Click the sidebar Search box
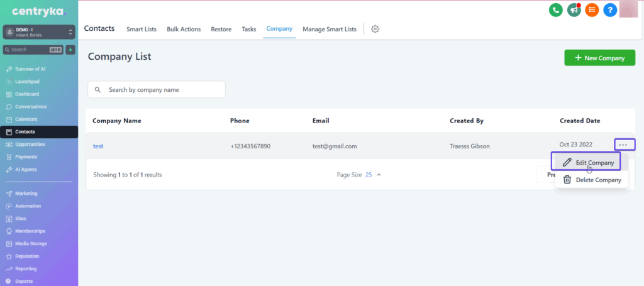This screenshot has height=286, width=644. click(31, 50)
